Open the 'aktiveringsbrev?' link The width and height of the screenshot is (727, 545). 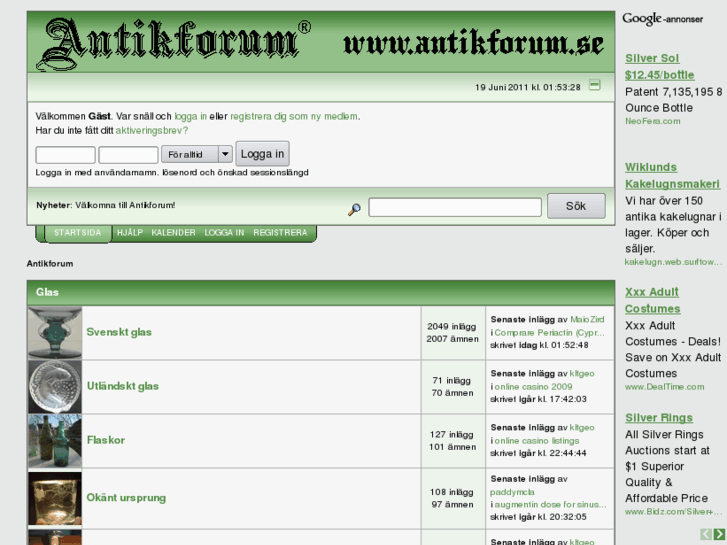[x=152, y=130]
